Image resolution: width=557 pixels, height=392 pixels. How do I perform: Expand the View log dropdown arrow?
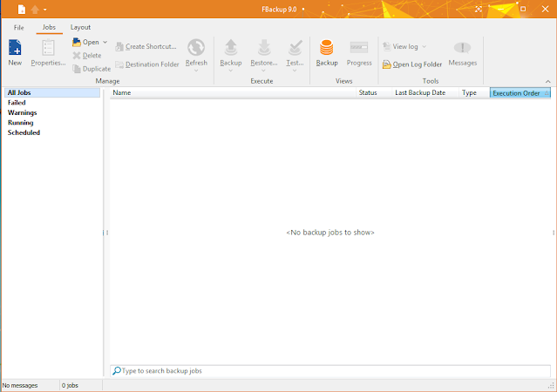tap(425, 46)
